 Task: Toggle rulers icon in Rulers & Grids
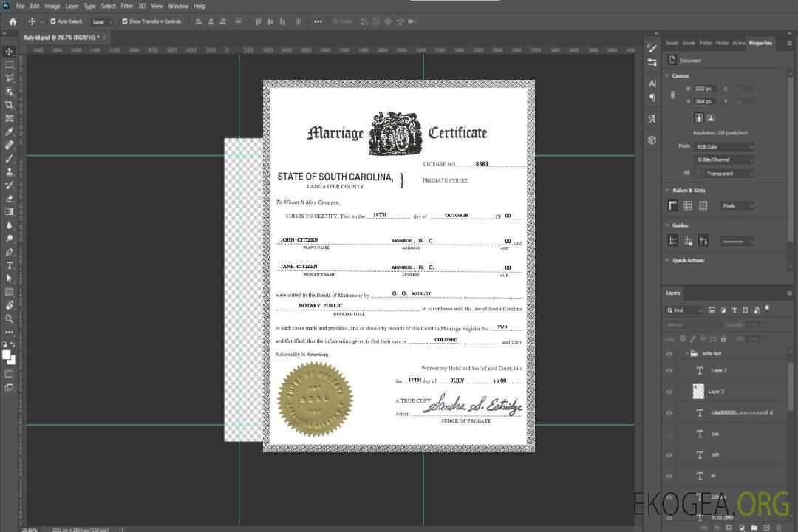click(x=673, y=205)
